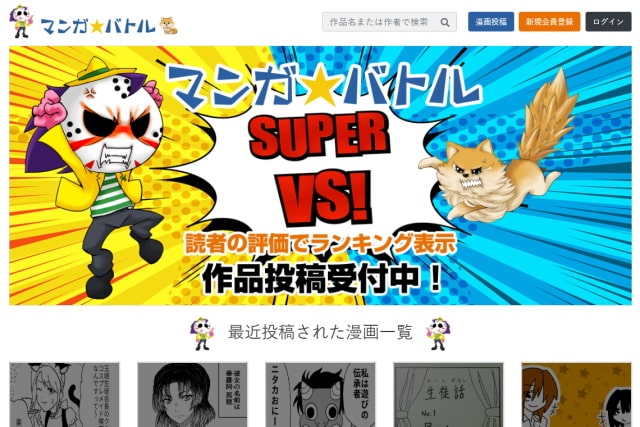Open the 新規会員登録 registration button
Image resolution: width=640 pixels, height=427 pixels.
pyautogui.click(x=549, y=22)
